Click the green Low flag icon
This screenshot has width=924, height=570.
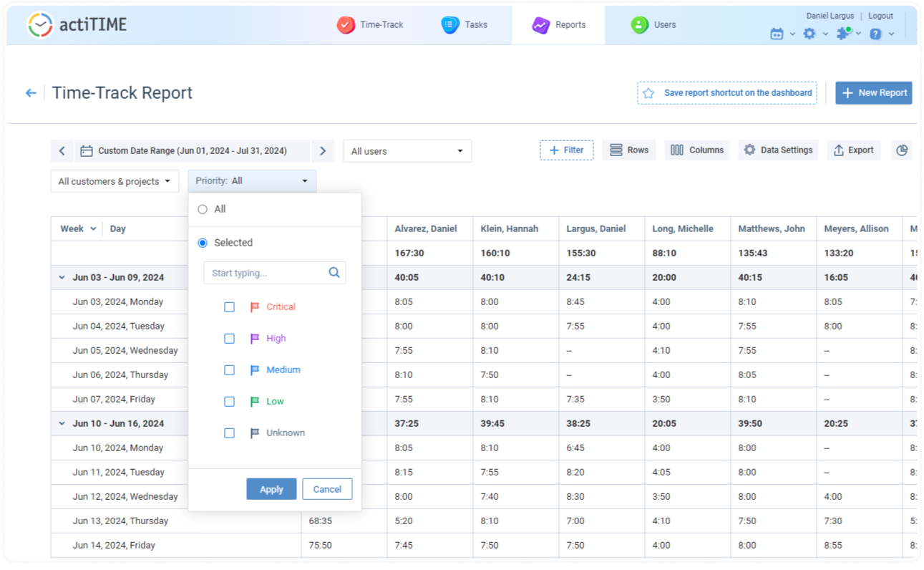click(x=255, y=402)
